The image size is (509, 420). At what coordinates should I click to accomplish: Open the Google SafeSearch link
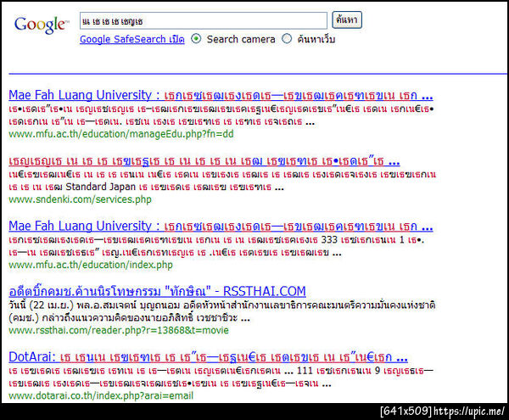tap(132, 39)
